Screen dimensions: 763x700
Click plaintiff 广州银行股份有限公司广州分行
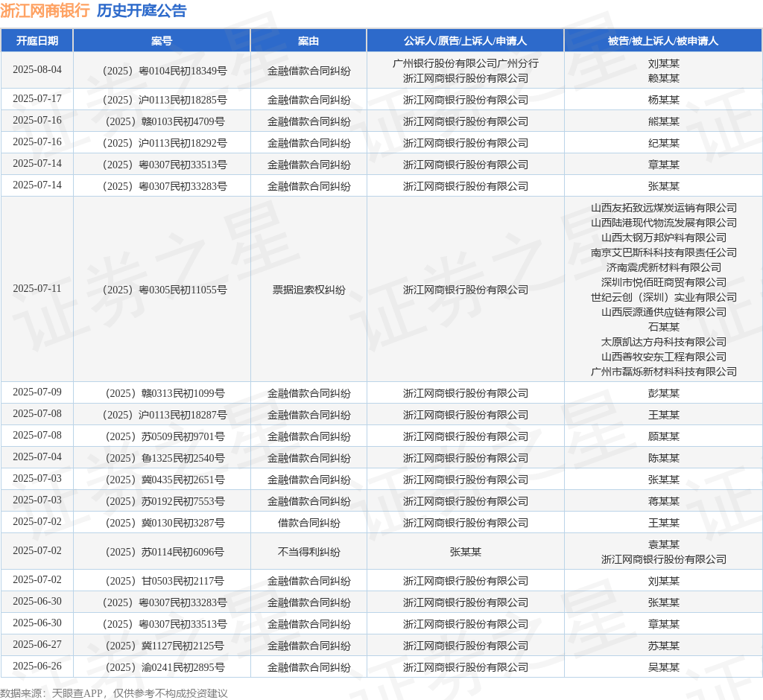pyautogui.click(x=465, y=64)
